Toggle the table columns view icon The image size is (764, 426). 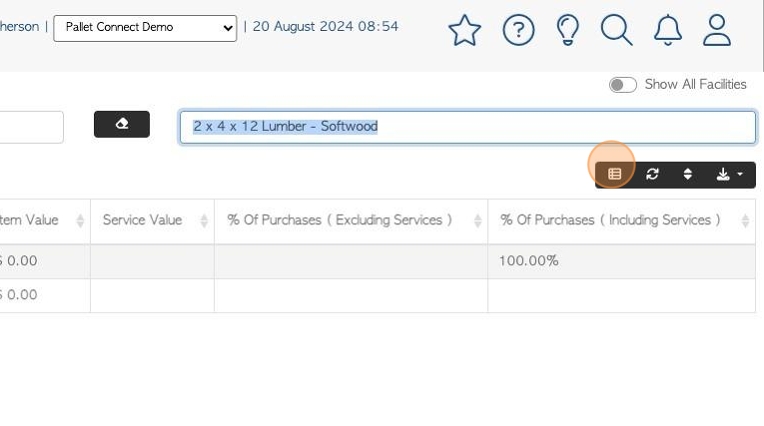click(x=614, y=174)
